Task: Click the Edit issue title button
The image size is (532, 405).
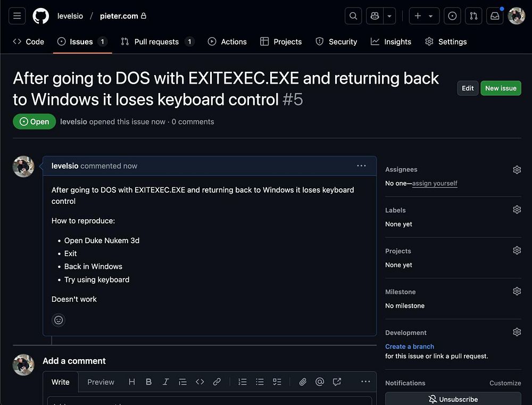Action: (x=468, y=88)
